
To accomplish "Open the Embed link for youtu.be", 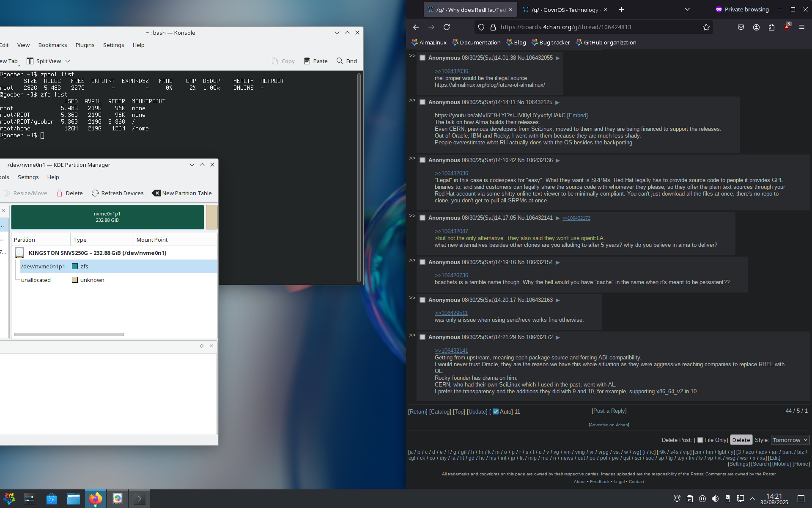I will (577, 115).
